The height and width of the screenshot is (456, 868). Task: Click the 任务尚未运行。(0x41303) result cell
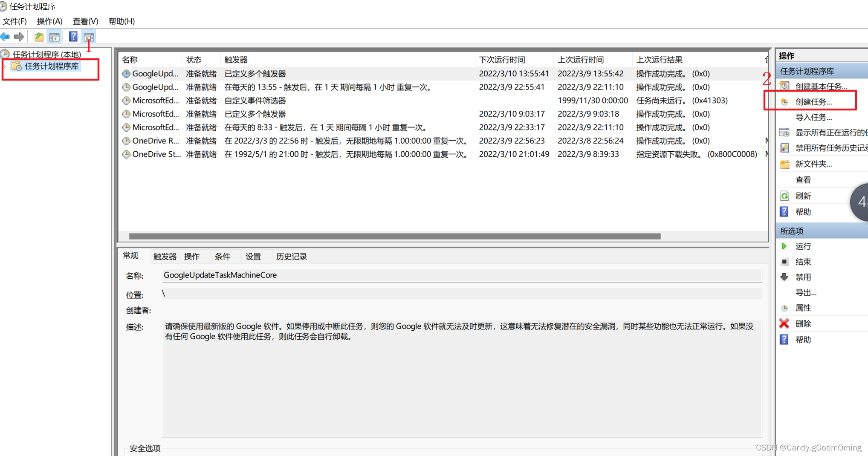(x=682, y=101)
